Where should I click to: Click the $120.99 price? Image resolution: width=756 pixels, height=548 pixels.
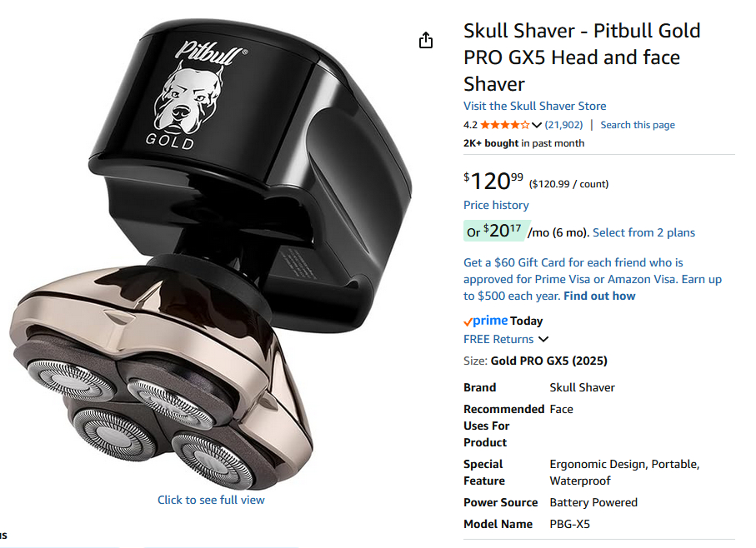[493, 181]
